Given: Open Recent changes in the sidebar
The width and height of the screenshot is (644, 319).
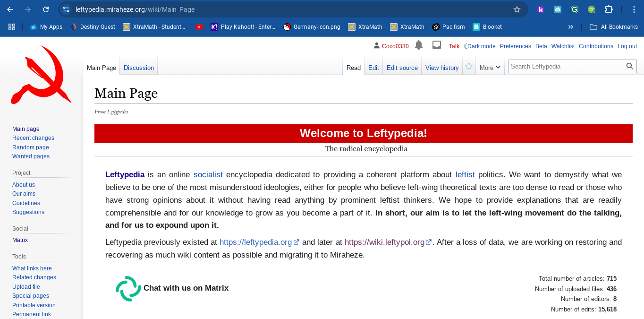Looking at the screenshot, I should (x=33, y=138).
